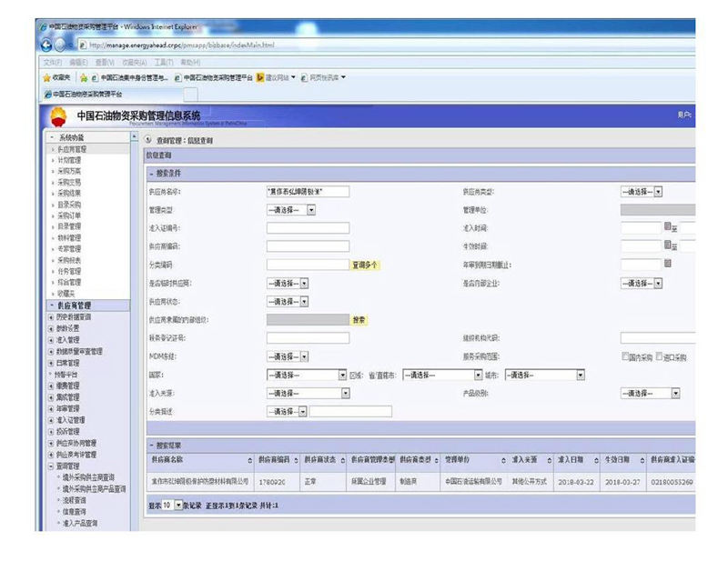
Task: Open 计划管理 in the 系统功能 list
Action: click(x=69, y=160)
